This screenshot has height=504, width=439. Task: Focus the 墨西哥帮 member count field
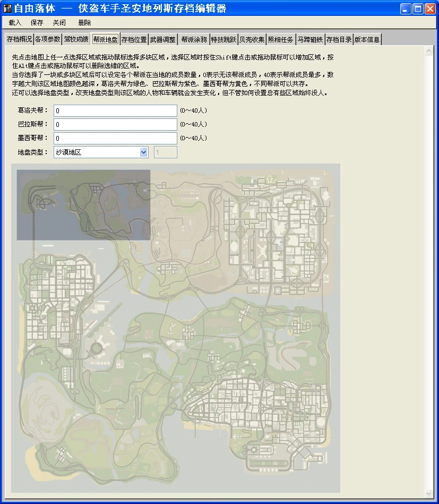pos(115,138)
